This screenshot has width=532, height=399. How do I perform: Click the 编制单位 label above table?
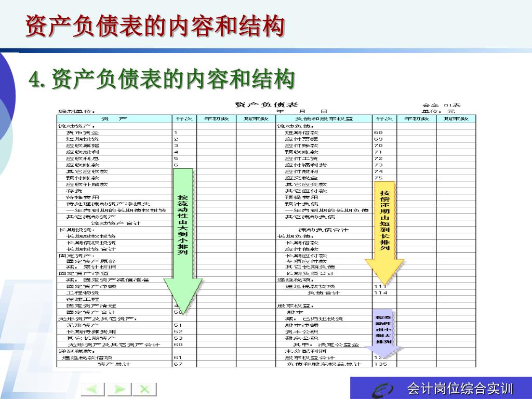[77, 111]
